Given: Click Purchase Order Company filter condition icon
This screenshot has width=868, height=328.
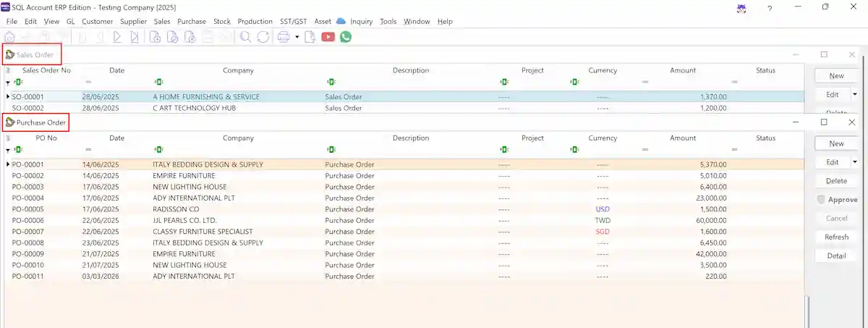Looking at the screenshot, I should (x=158, y=150).
